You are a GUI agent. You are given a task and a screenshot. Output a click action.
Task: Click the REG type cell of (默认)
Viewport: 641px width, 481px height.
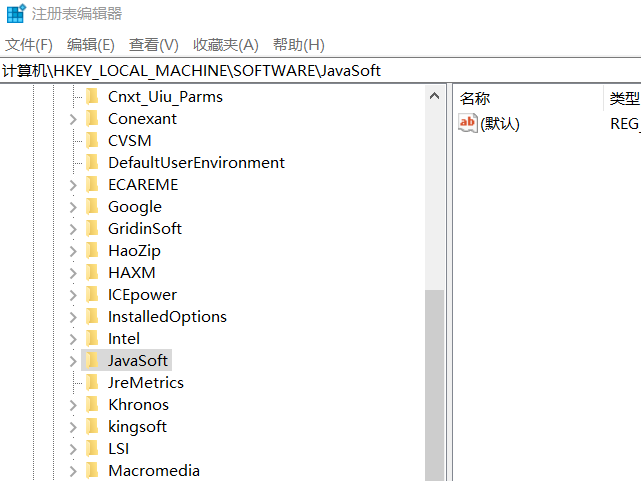625,123
